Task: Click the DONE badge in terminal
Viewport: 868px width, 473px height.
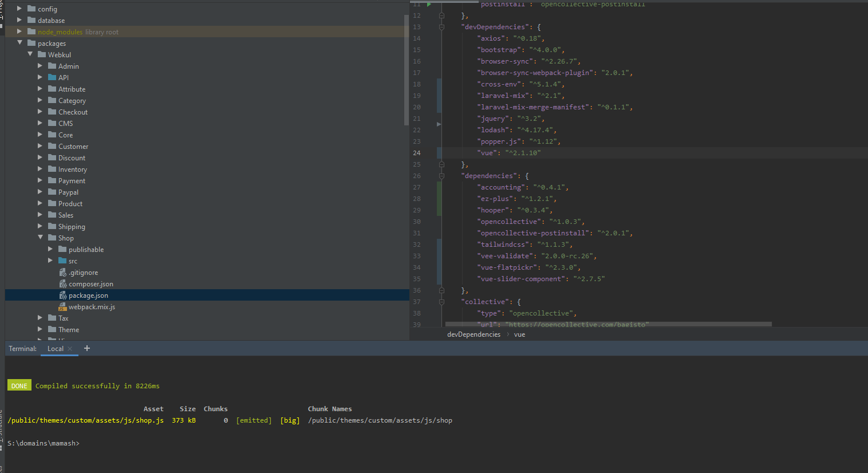Action: coord(19,385)
